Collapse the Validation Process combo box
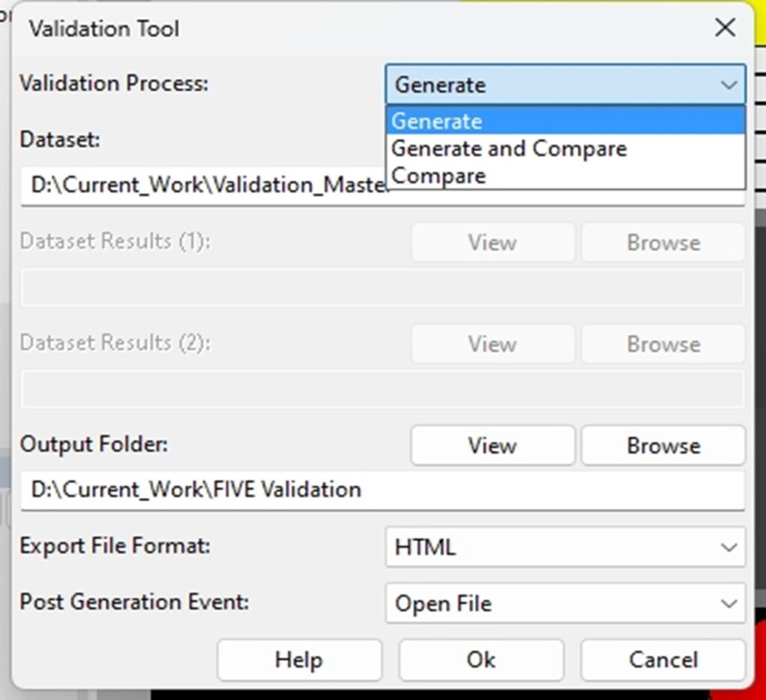 click(x=566, y=85)
